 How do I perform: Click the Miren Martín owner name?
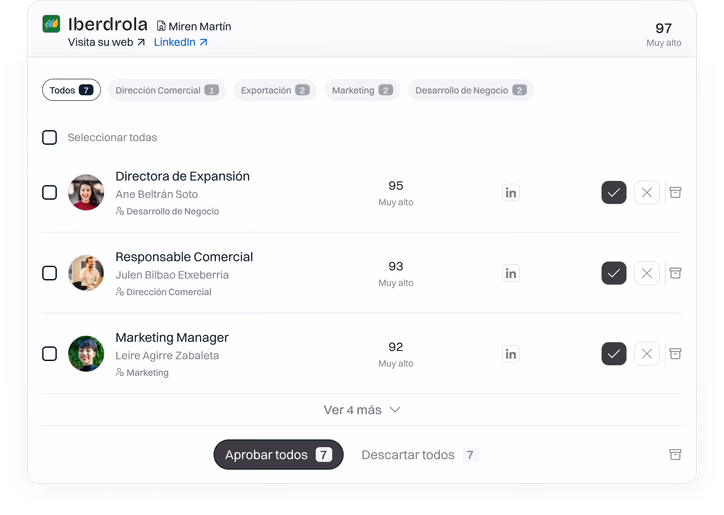pyautogui.click(x=200, y=26)
